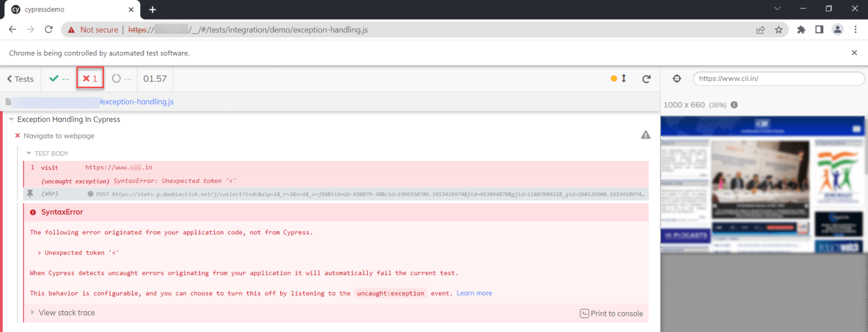Viewport: 868px width, 332px height.
Task: Click the failed tests count showing 1
Action: [90, 78]
